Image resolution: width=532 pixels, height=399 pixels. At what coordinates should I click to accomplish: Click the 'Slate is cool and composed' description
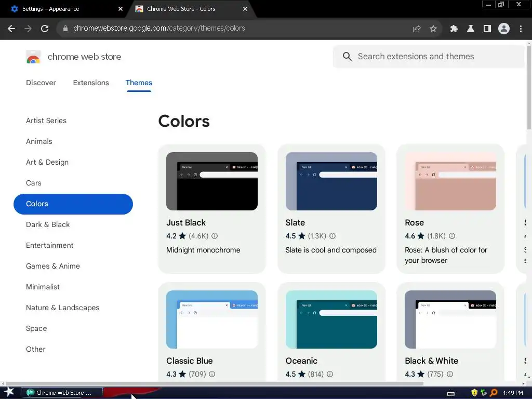tap(331, 250)
